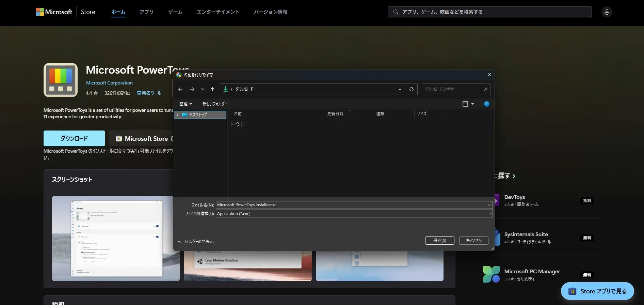Open the Leap Motion Visualizer screenshot
Viewport: 644px width, 305px height.
pyautogui.click(x=247, y=266)
